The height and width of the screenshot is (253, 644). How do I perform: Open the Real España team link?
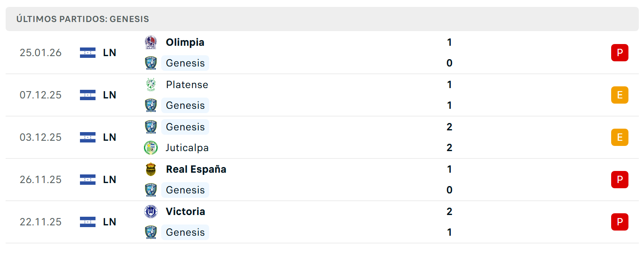pos(196,169)
